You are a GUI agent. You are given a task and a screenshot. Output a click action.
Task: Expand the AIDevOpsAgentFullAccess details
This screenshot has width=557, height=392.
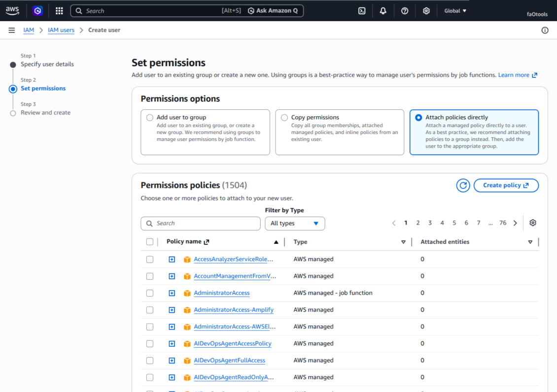pyautogui.click(x=172, y=360)
